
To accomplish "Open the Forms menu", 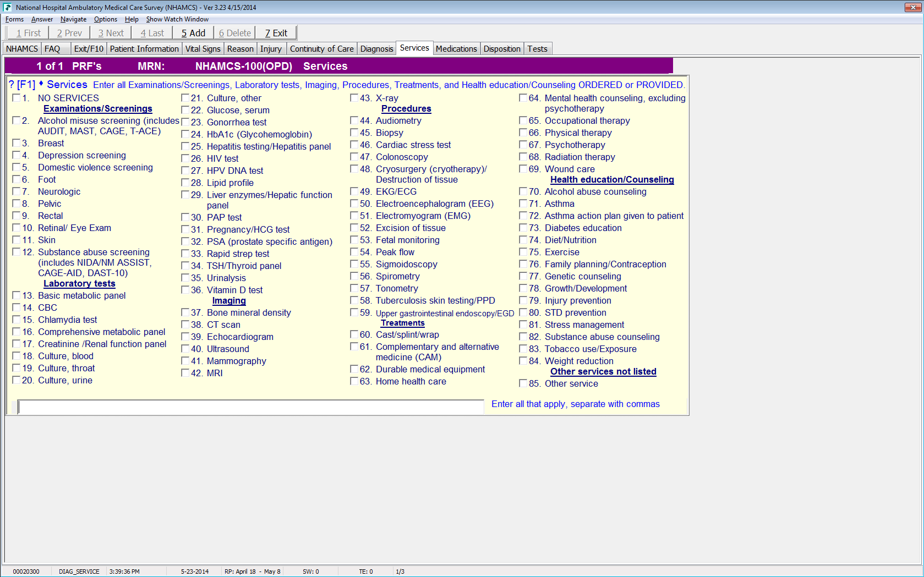I will (14, 19).
